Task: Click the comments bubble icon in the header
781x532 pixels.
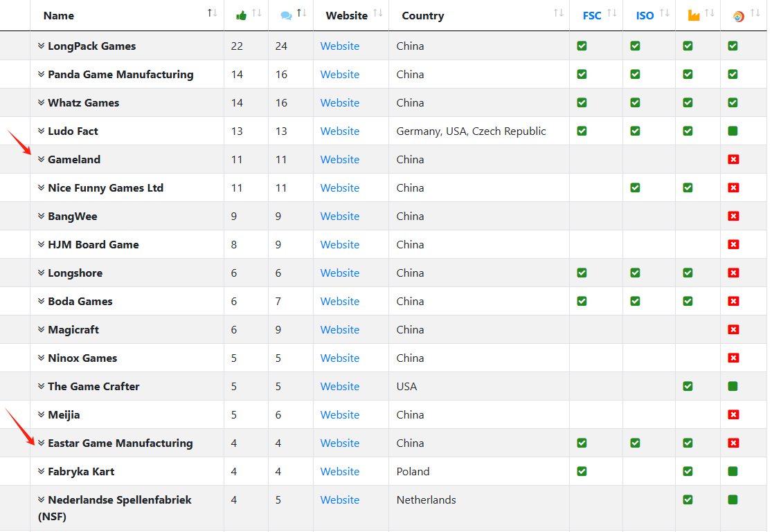Action: 286,16
